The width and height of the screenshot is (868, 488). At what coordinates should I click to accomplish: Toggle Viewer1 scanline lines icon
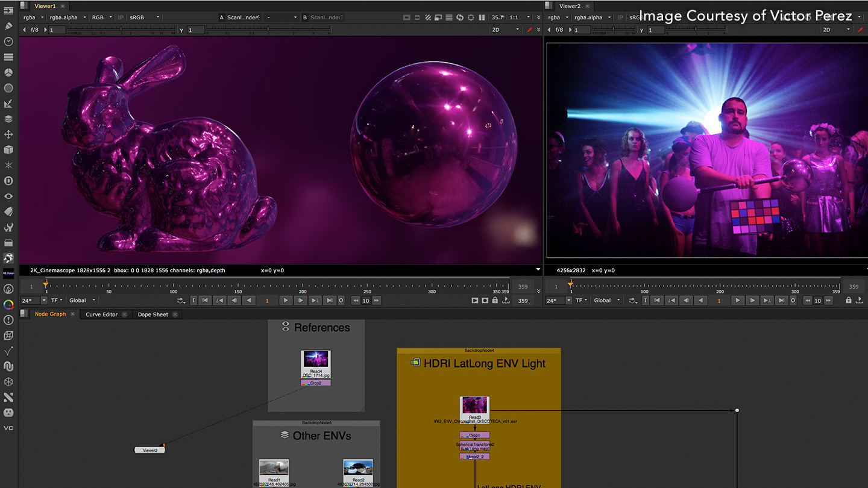[x=449, y=17]
